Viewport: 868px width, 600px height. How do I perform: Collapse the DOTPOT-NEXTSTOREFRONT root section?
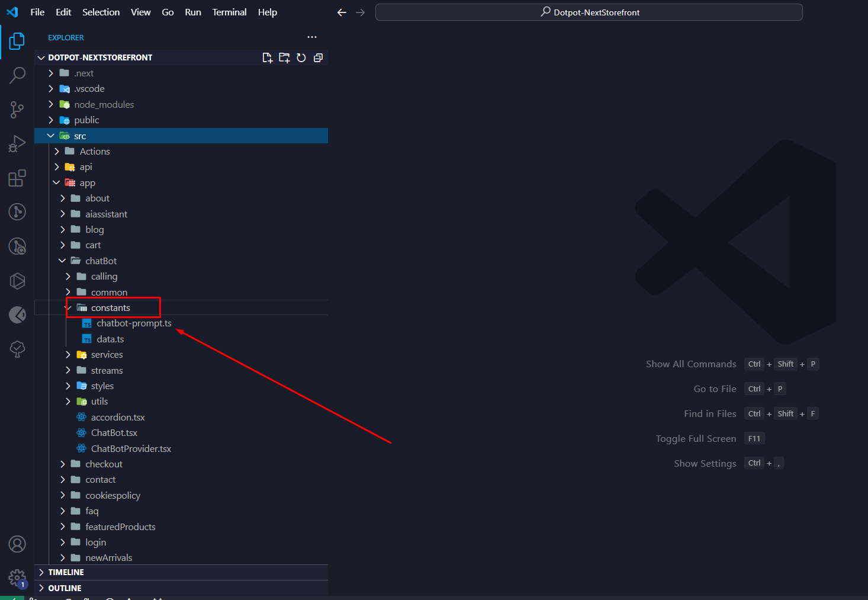(x=181, y=57)
